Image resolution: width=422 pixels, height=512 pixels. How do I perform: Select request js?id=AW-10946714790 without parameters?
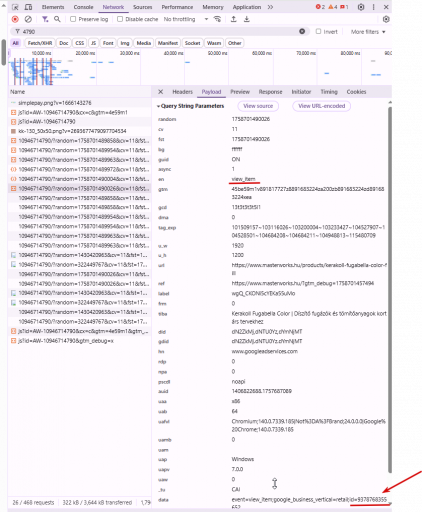click(x=80, y=122)
